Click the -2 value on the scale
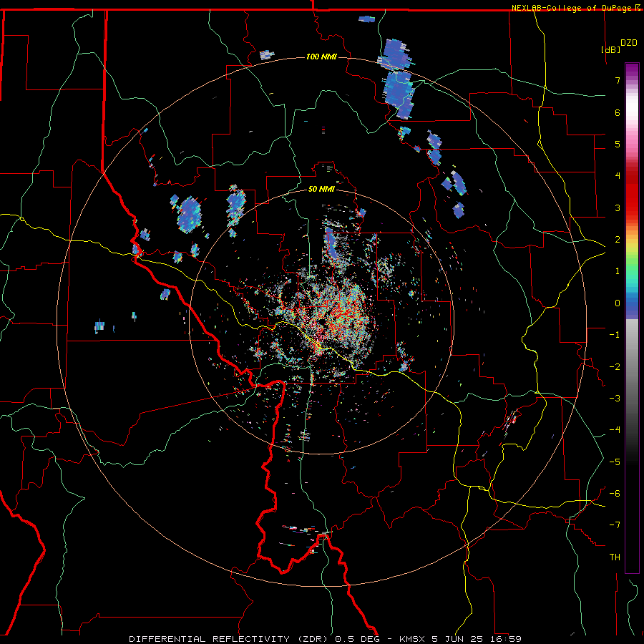 [615, 367]
